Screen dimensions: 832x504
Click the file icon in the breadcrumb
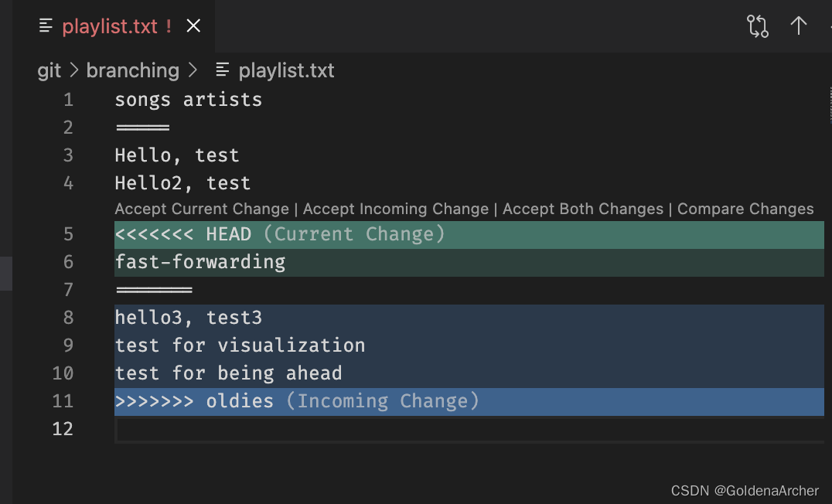coord(223,70)
